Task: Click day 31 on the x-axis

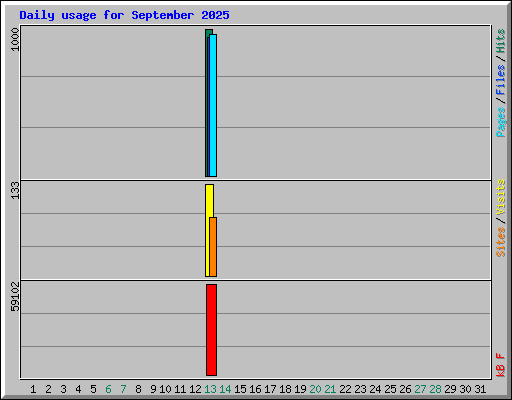Action: 480,389
